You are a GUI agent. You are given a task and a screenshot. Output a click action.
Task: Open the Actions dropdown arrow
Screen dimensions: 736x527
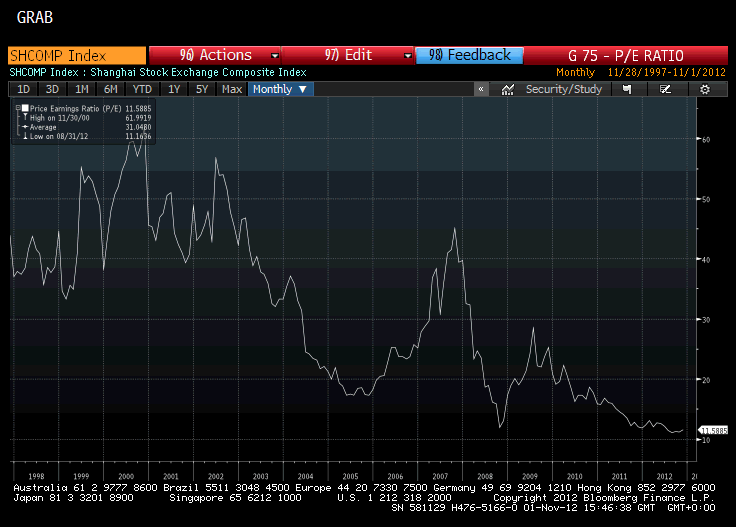pyautogui.click(x=275, y=56)
